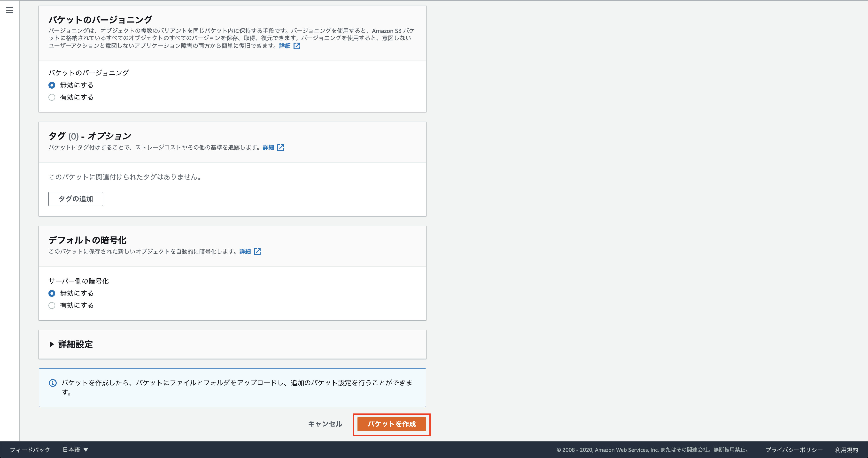Open 詳細 link in versioning description
The image size is (868, 458).
pos(285,46)
